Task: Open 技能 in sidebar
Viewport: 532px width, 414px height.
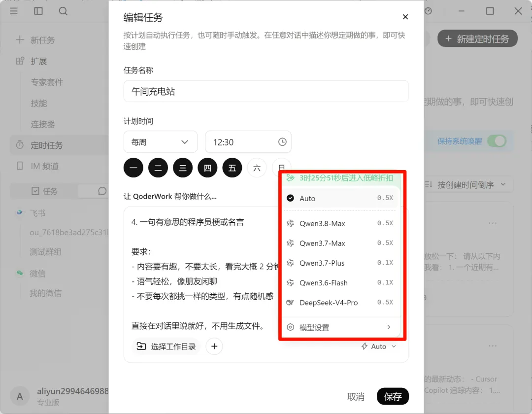Action: pos(39,103)
